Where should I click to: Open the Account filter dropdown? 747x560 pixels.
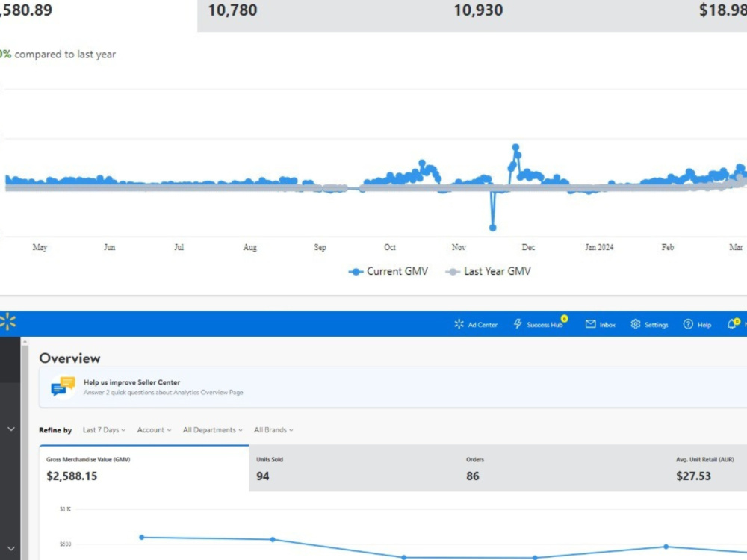tap(154, 429)
